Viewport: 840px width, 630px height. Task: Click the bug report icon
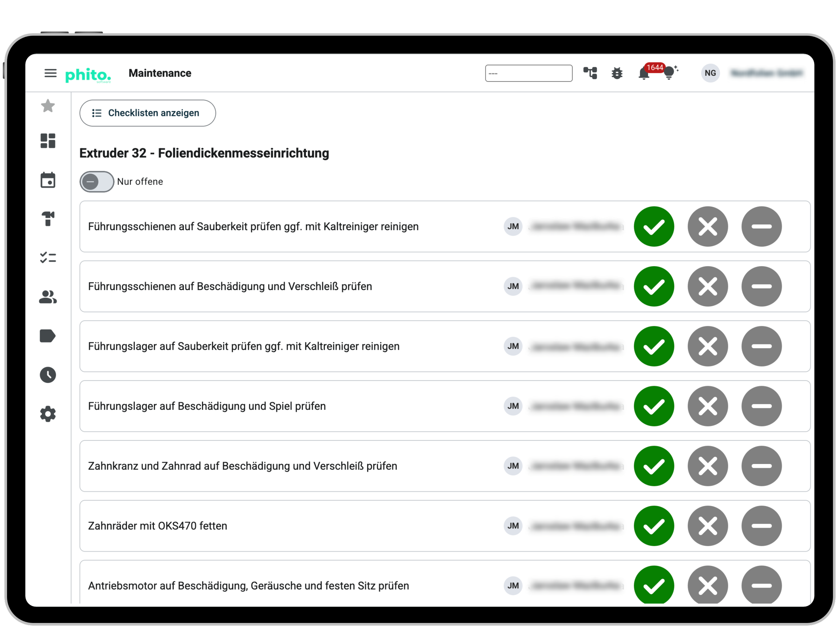[617, 73]
